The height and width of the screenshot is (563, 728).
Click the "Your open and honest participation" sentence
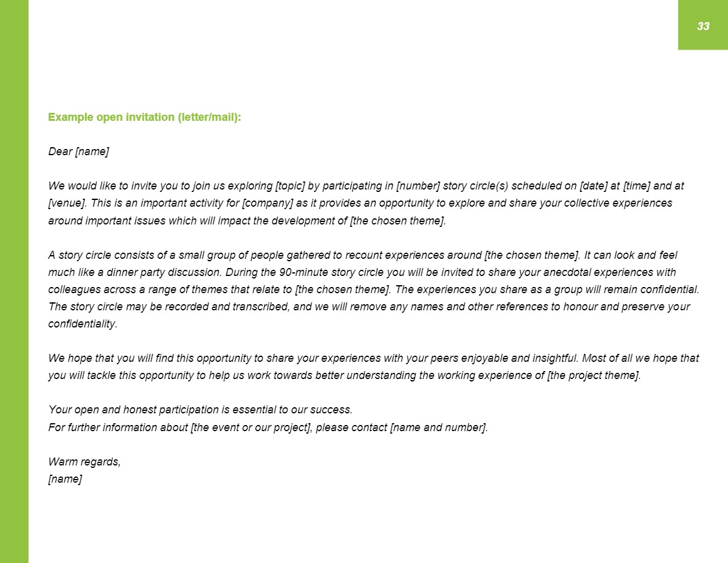[200, 410]
